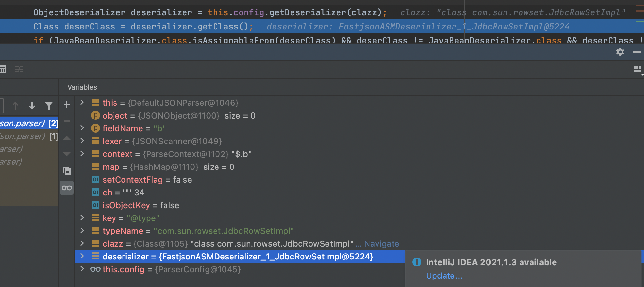644x287 pixels.
Task: Click the notification info icon
Action: pyautogui.click(x=417, y=262)
